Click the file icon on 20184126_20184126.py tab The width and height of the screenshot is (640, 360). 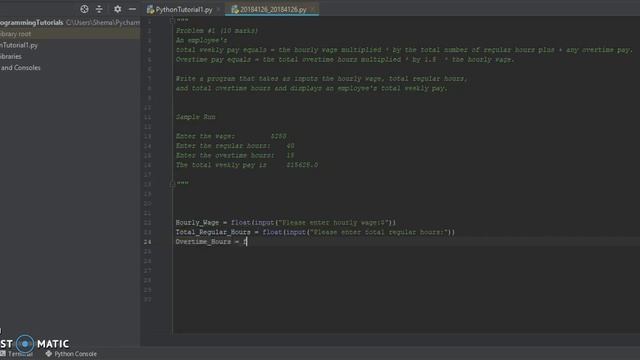pyautogui.click(x=235, y=9)
